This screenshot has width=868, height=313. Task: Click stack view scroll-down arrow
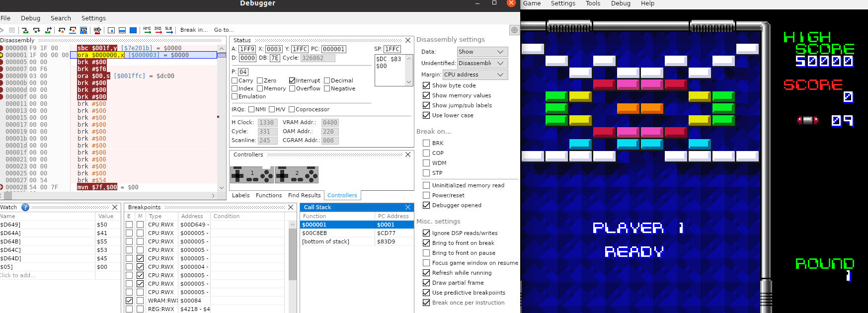(x=409, y=82)
